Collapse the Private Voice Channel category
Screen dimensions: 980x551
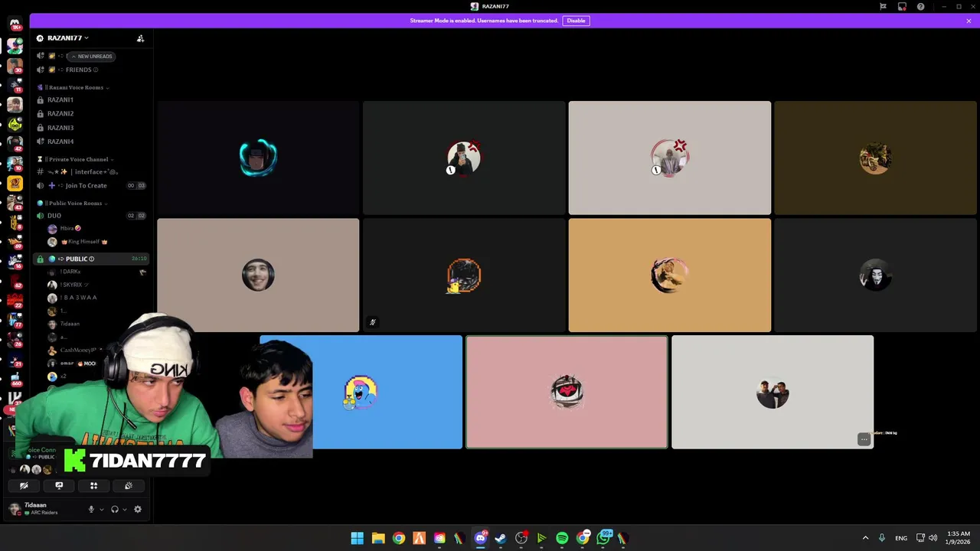pos(74,159)
